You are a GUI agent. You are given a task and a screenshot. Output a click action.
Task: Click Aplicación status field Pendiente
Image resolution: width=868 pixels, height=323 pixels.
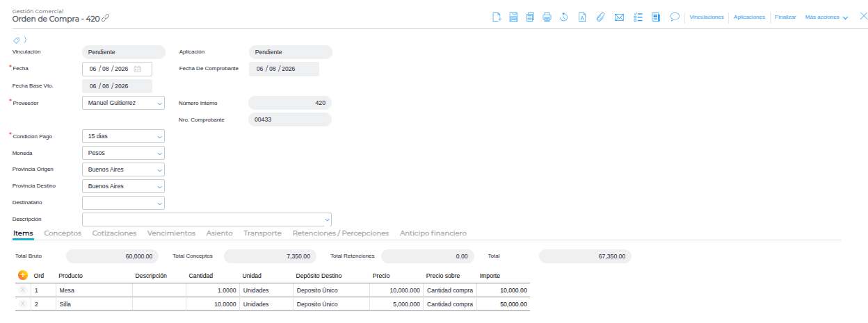pos(291,52)
